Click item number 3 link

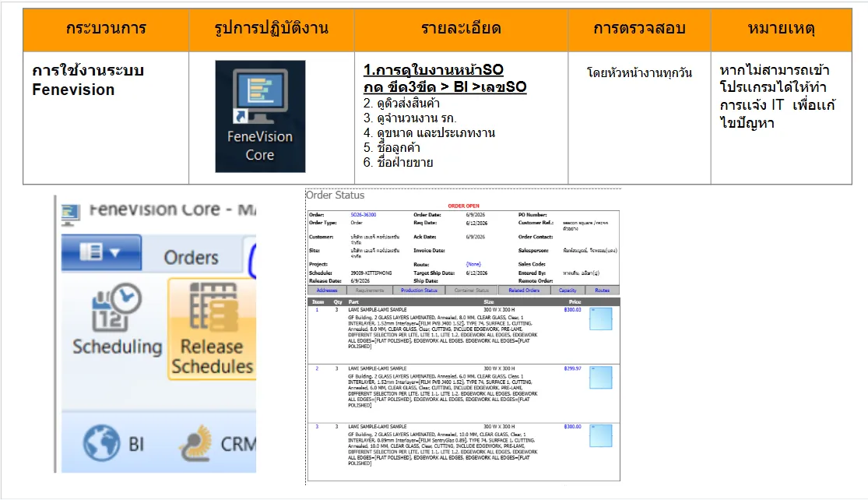click(317, 427)
